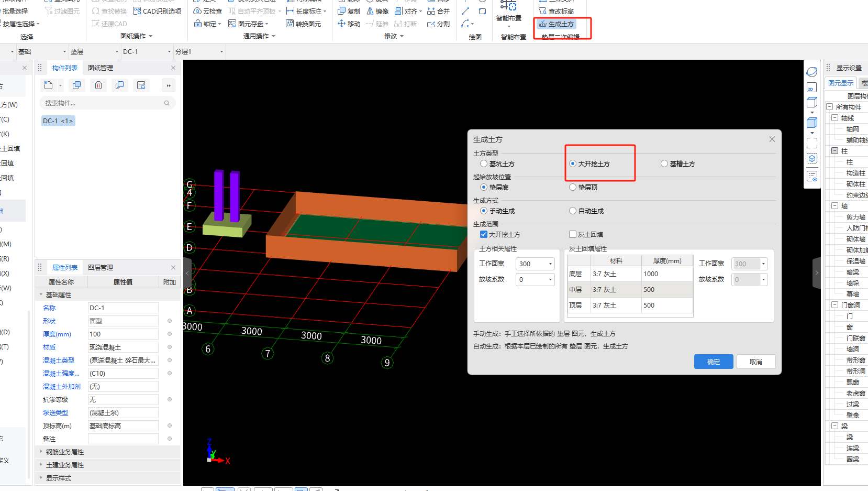This screenshot has height=491, width=868.
Task: Click the display settings list-eye icon
Action: pyautogui.click(x=812, y=177)
